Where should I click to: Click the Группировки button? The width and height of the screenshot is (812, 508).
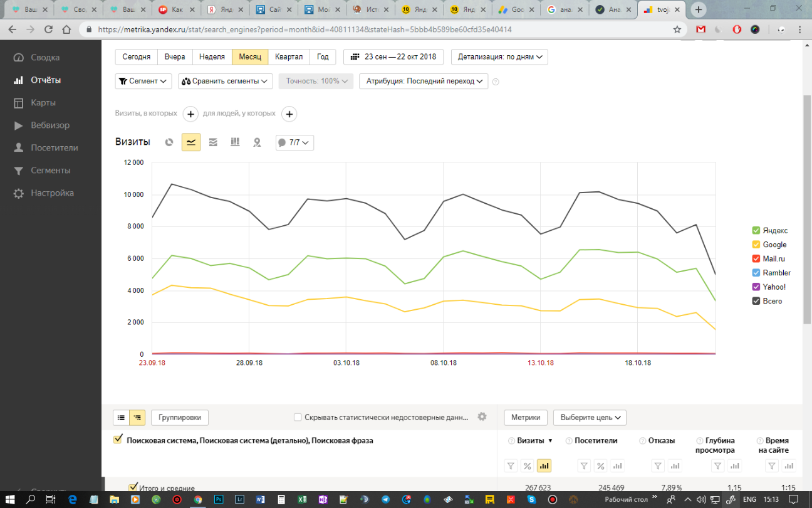[179, 417]
